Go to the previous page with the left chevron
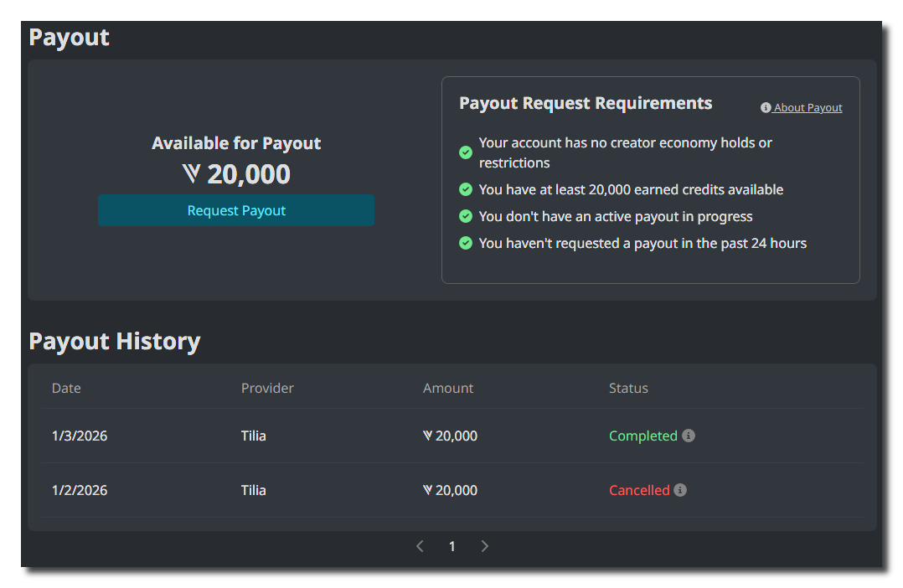 [420, 545]
